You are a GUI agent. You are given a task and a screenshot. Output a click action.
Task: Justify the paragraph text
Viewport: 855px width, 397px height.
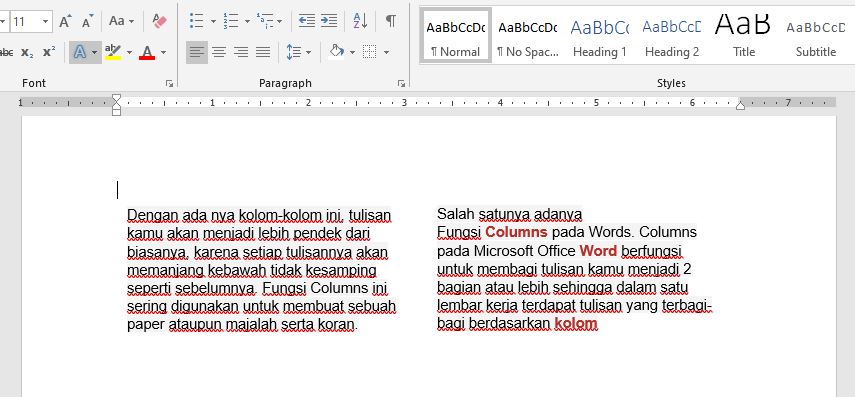click(263, 52)
